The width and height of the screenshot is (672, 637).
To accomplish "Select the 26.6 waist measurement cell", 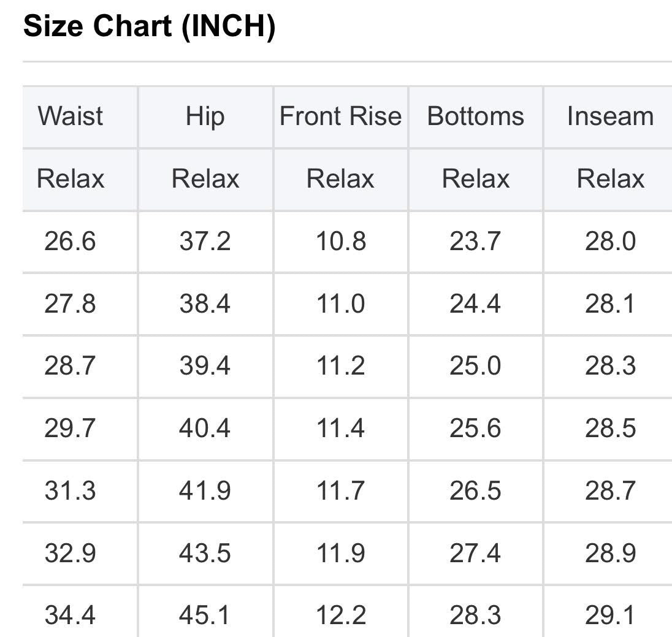I will [x=70, y=241].
